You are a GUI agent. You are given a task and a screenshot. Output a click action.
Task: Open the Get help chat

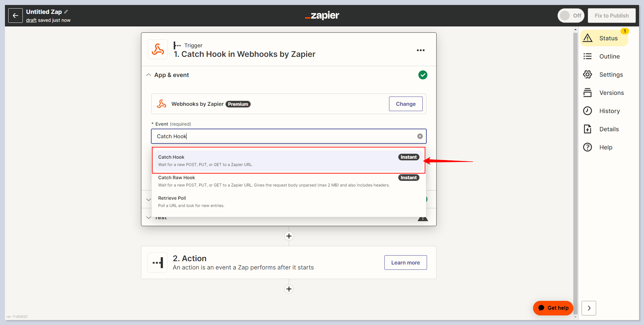553,308
